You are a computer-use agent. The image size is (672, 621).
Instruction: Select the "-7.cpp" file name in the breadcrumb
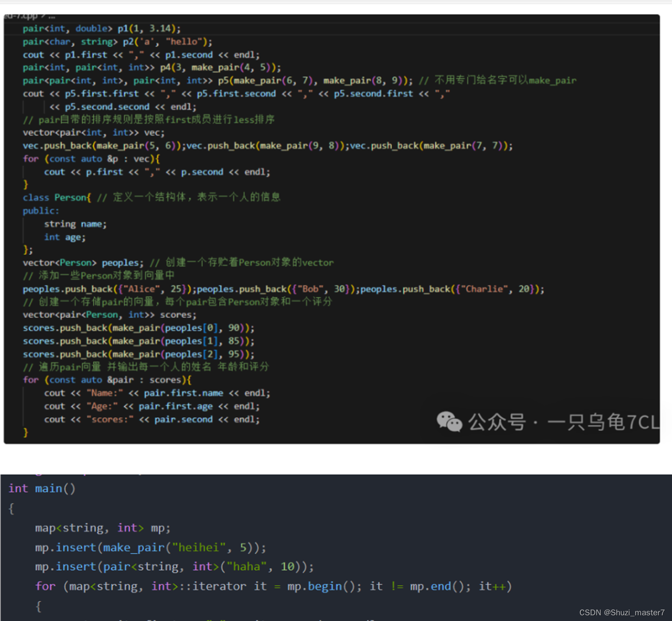click(20, 16)
